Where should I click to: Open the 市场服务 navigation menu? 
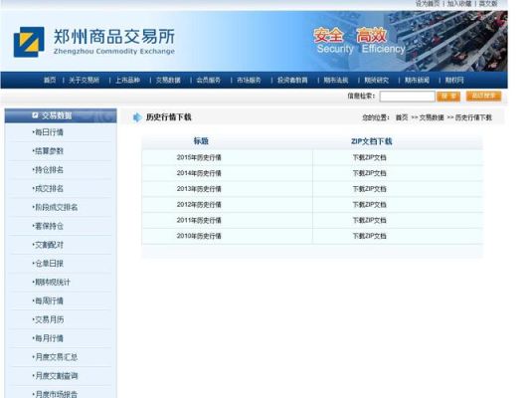click(249, 81)
